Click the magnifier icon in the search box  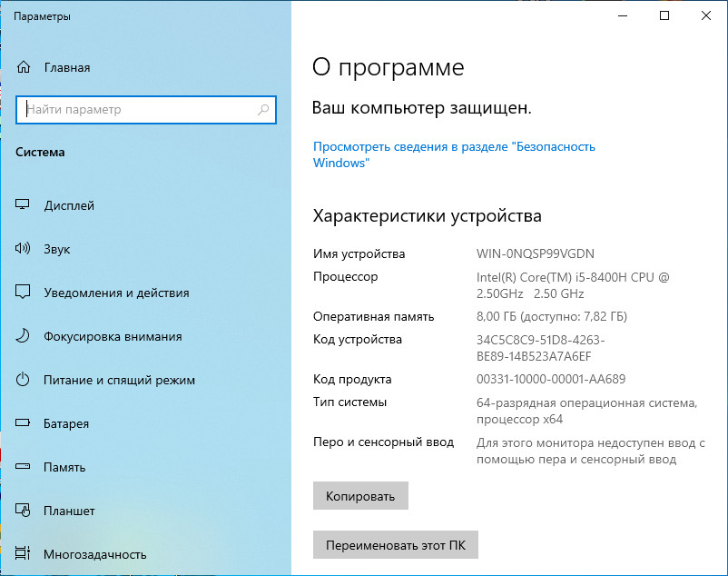point(263,110)
